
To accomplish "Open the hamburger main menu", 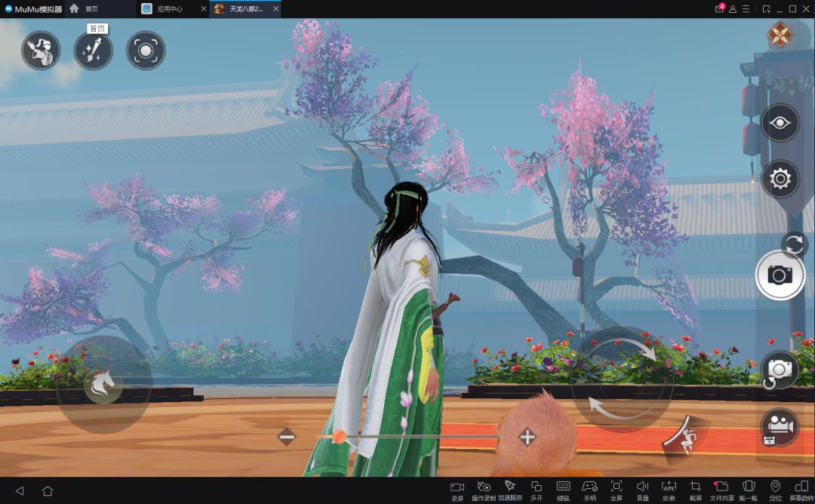I will [746, 9].
